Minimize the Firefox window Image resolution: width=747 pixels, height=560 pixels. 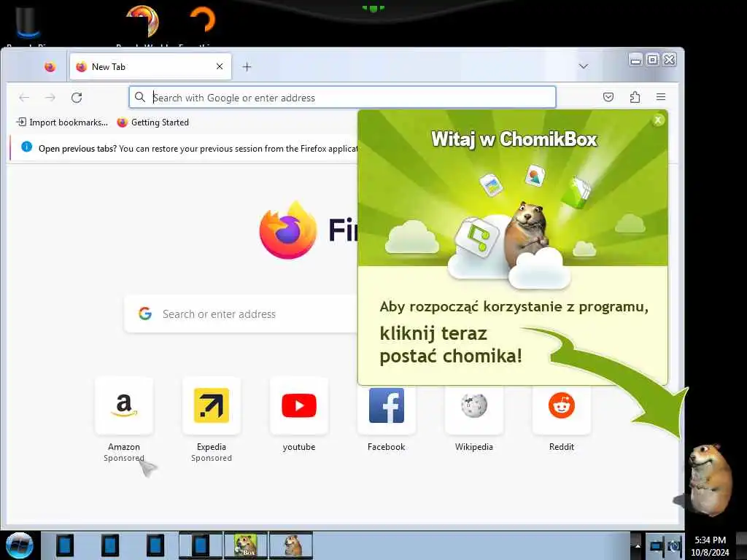(x=636, y=60)
